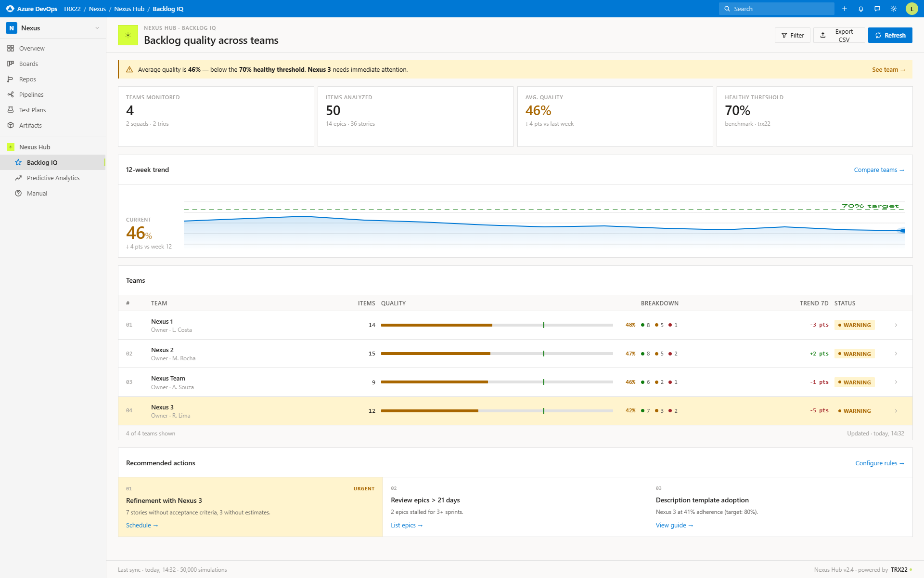The image size is (924, 578).
Task: Switch the theme using the sun icon
Action: [894, 9]
